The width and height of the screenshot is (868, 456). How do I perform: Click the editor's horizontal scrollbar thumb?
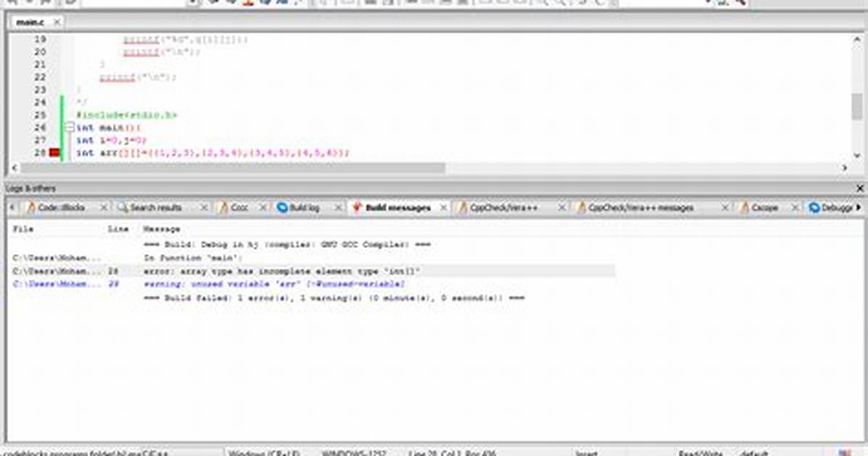tap(232, 167)
